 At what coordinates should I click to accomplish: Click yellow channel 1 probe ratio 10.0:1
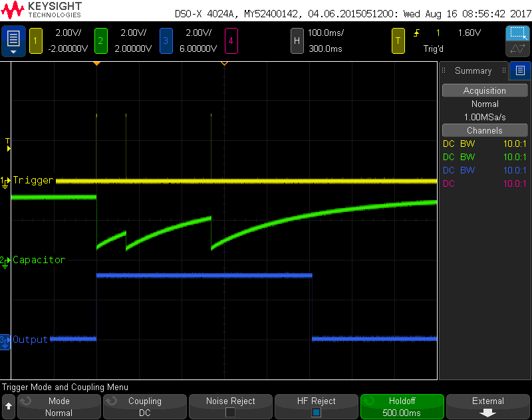(515, 144)
